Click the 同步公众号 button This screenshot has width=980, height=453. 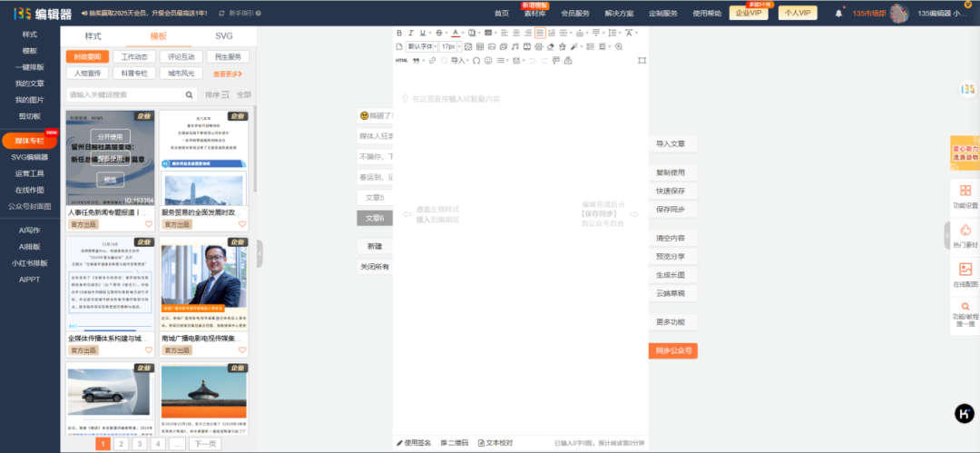[x=672, y=351]
